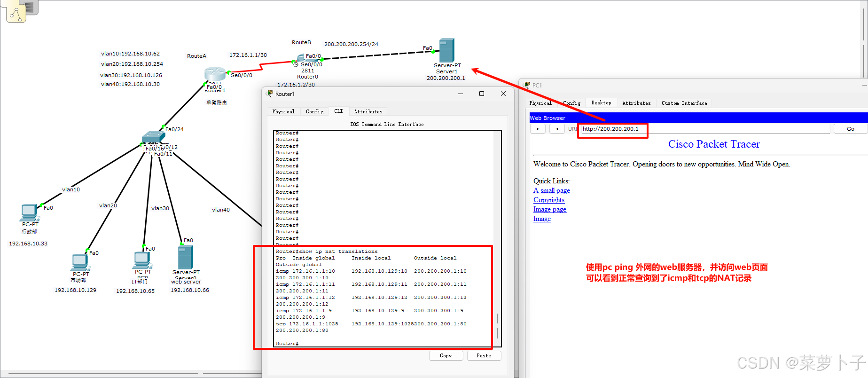The image size is (868, 378).
Task: Click the Cisco Packet Tracer page heading
Action: coord(714,144)
